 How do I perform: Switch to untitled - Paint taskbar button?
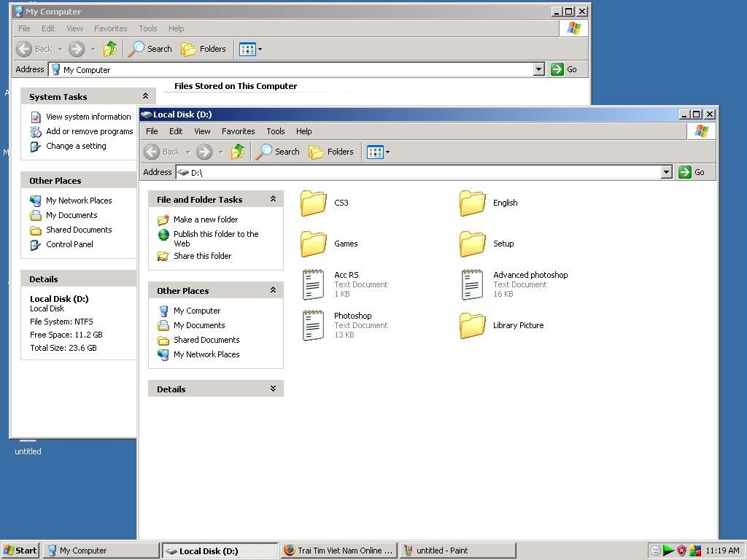[458, 551]
